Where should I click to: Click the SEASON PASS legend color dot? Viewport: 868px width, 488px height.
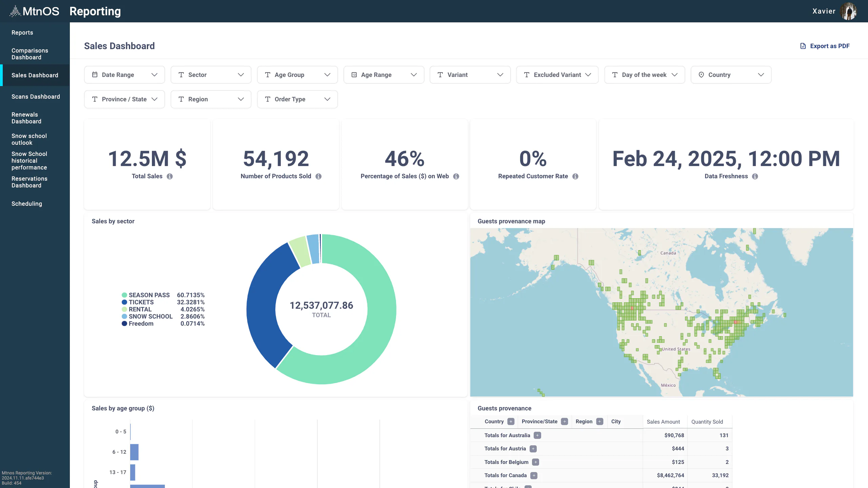coord(124,295)
